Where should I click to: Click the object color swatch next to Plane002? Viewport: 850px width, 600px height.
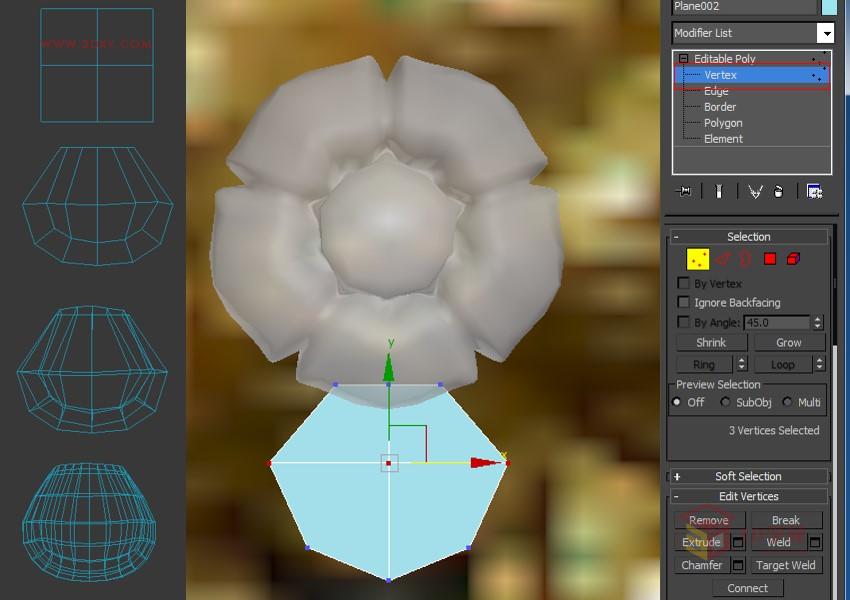832,7
